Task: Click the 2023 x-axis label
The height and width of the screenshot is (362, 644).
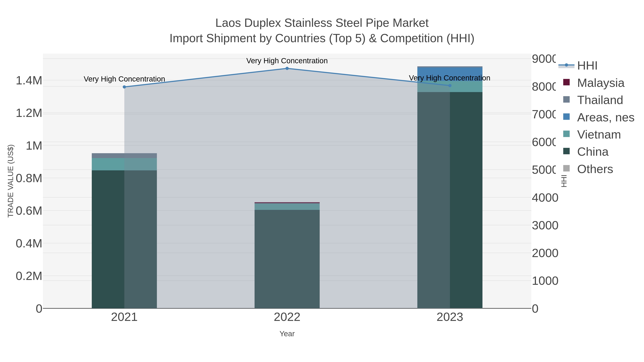Action: coord(450,317)
